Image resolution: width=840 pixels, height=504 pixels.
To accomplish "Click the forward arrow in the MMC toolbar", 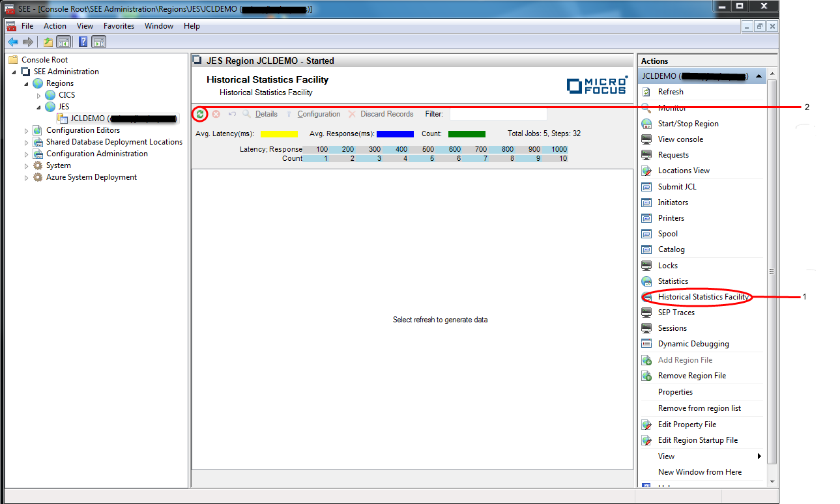I will click(28, 42).
